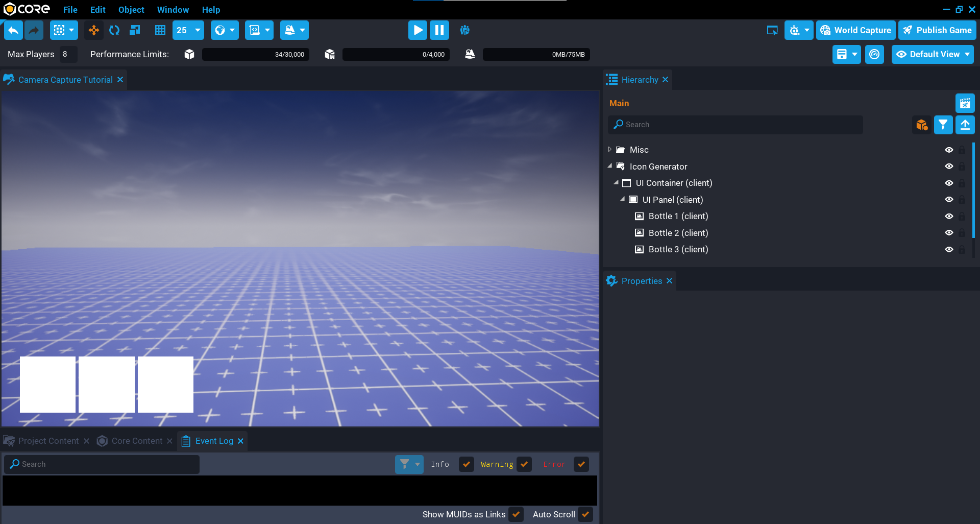
Task: Click the Hierarchy search field
Action: (735, 125)
